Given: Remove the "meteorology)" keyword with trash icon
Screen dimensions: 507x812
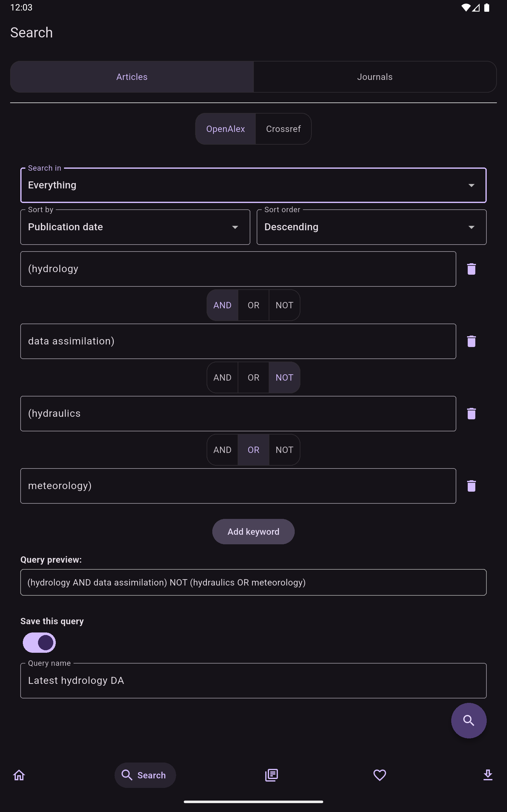Looking at the screenshot, I should point(471,486).
